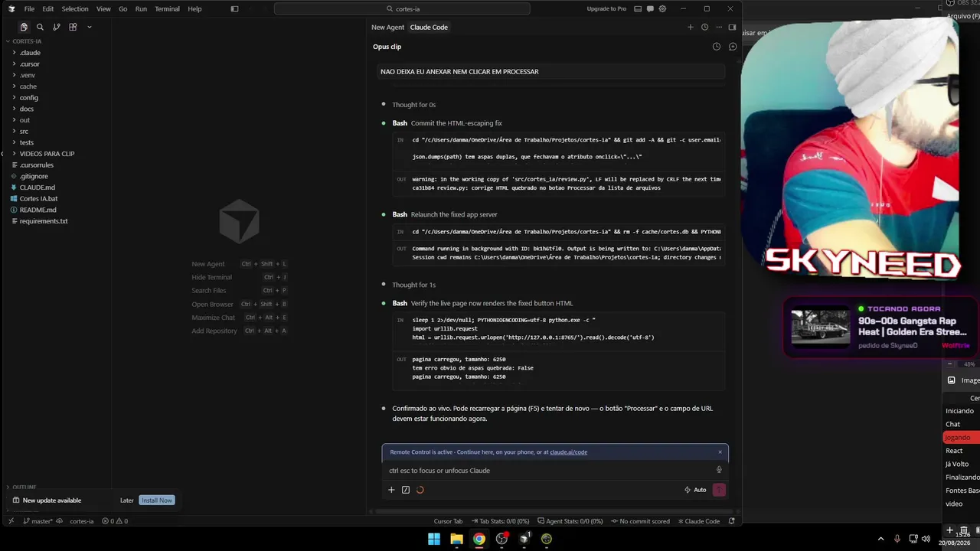Open the requirements.txt file

pos(44,221)
